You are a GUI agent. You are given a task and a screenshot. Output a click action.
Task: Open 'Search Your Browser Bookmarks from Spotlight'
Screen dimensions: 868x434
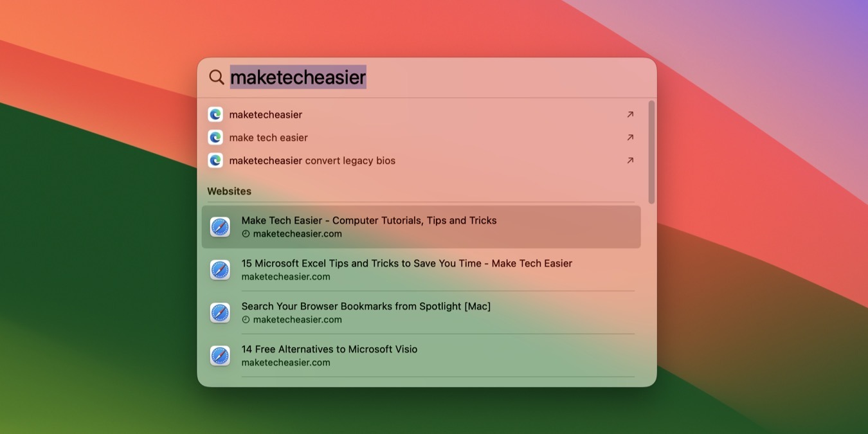[x=365, y=306]
